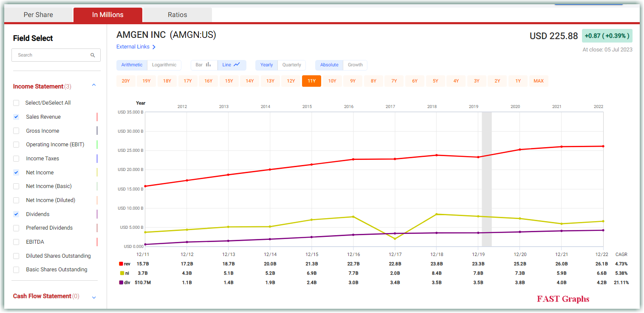The image size is (644, 313).
Task: Switch to the Ratios tab
Action: tap(178, 15)
